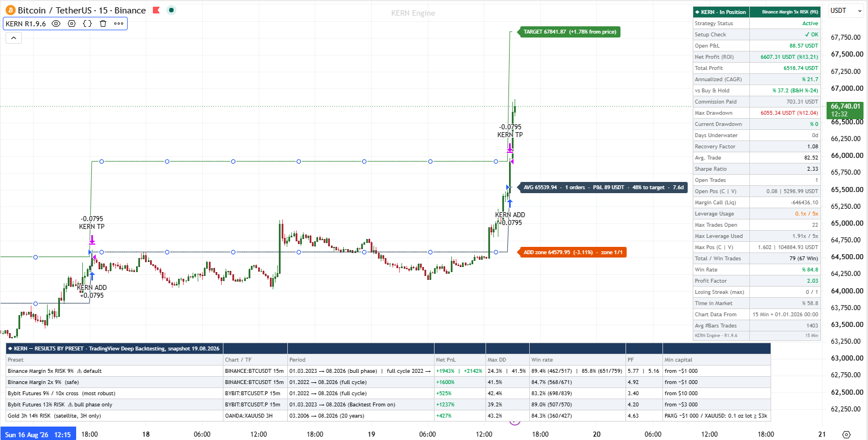Click the green 'Active' strategy status value
Screen dimensions: 868x440
810,24
